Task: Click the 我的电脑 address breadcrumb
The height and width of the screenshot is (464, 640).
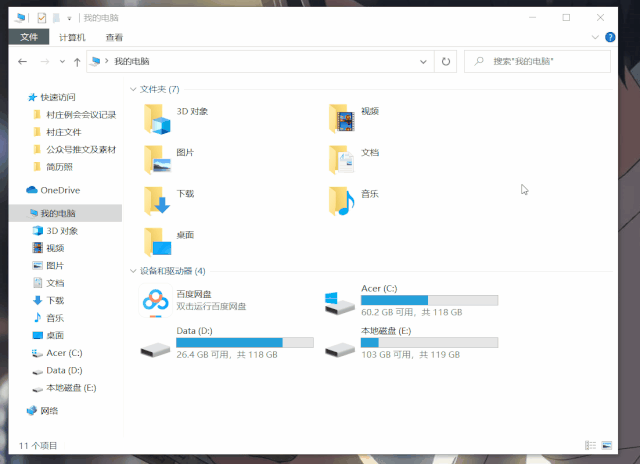Action: [x=132, y=61]
